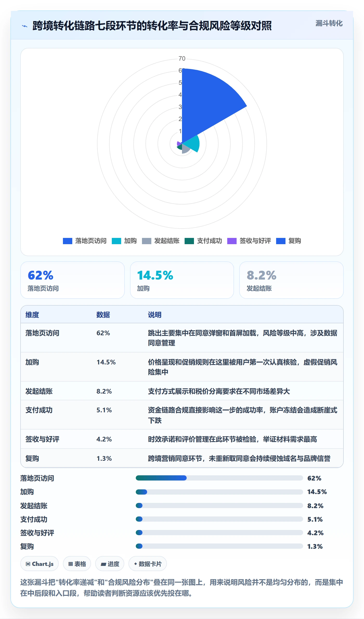Click the 时效承诺和评价管理 description text
Screen dimensions: 364x619
(x=232, y=439)
